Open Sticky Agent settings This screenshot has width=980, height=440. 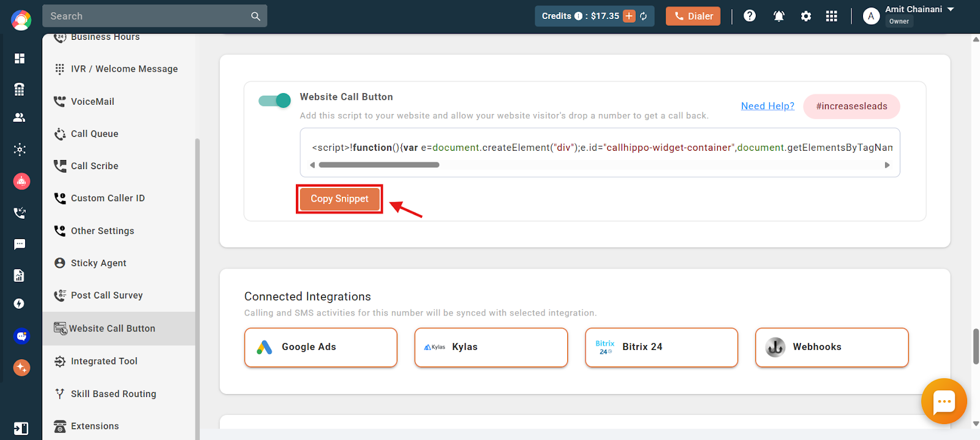[119, 263]
